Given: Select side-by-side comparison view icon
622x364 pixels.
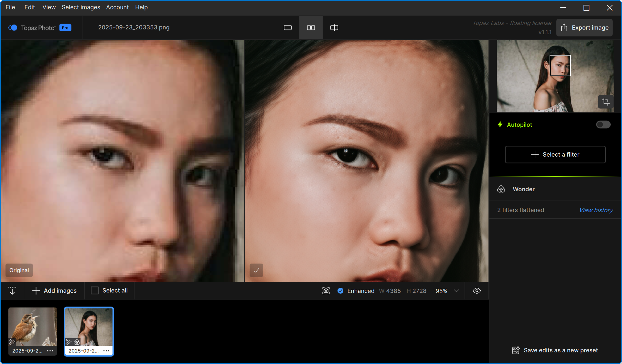Looking at the screenshot, I should coord(311,28).
